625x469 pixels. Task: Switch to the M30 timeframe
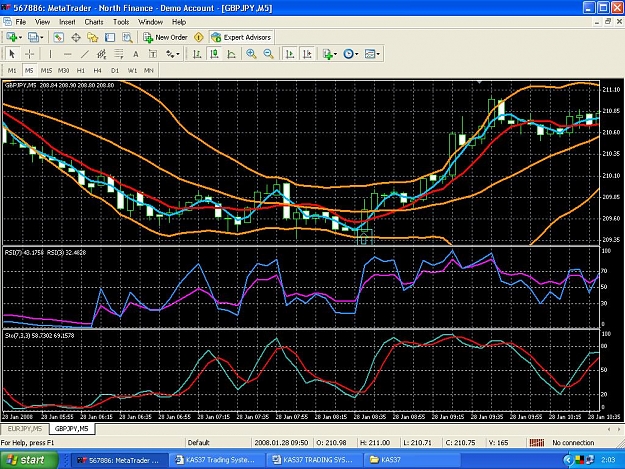pyautogui.click(x=63, y=71)
